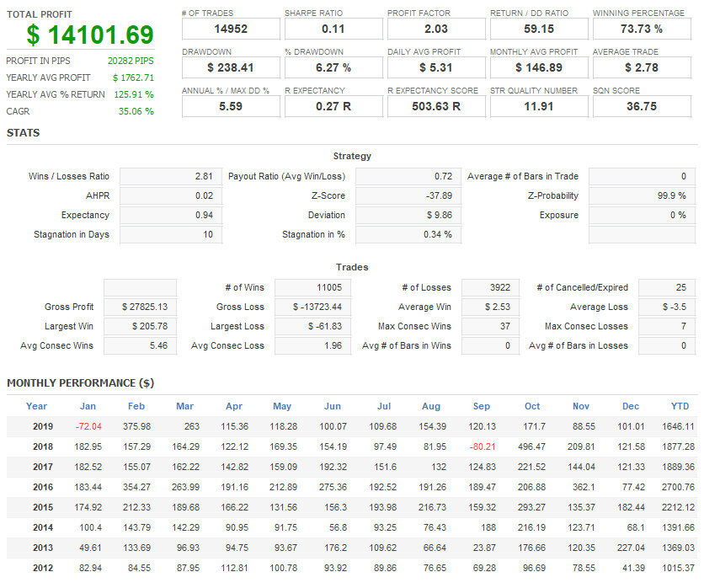Click the Monthly Performance ($) heading
Screen dimensions: 704x588
tap(80, 383)
